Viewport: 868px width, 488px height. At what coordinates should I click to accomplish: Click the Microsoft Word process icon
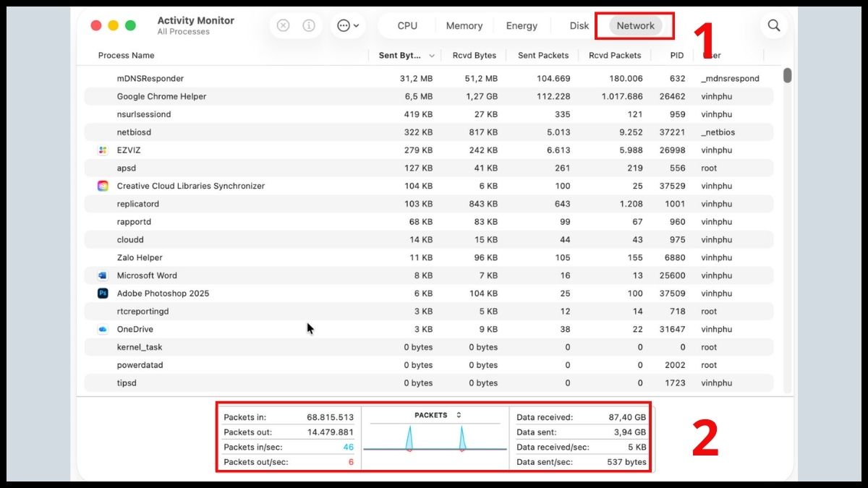(x=102, y=275)
